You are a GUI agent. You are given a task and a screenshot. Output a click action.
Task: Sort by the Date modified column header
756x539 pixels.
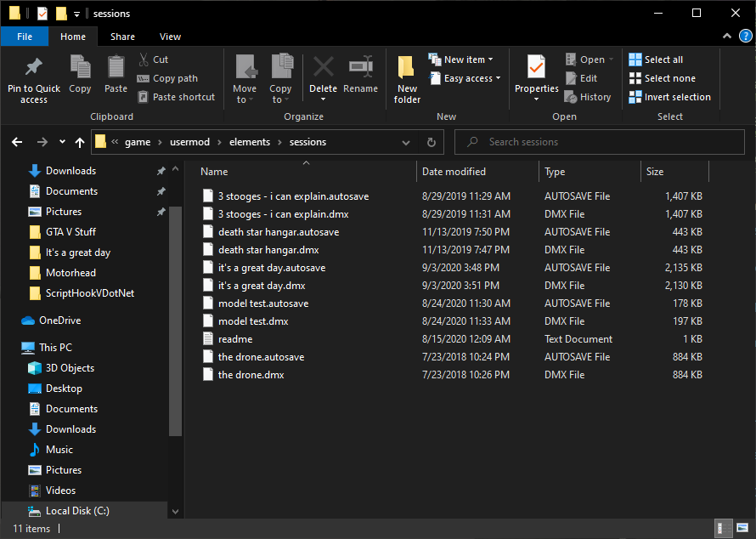(477, 172)
